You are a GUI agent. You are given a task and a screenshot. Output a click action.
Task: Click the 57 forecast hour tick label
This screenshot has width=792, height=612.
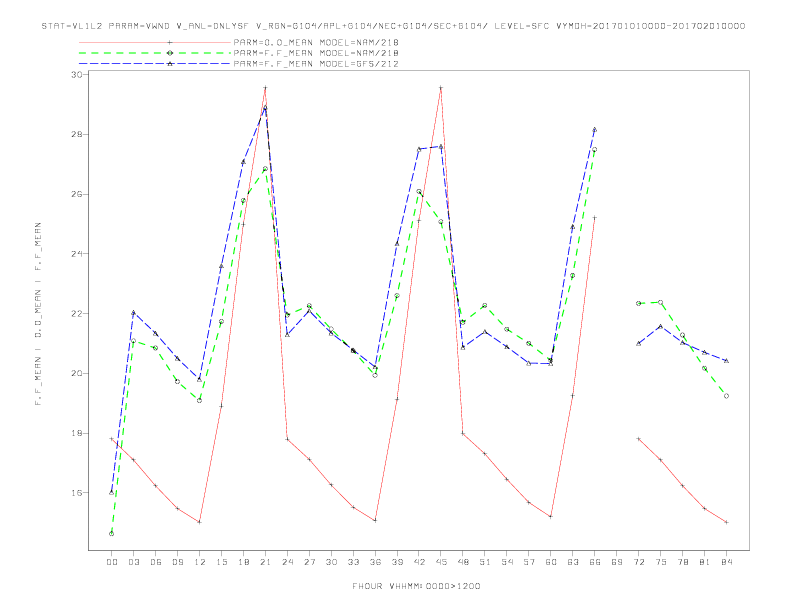click(x=529, y=562)
